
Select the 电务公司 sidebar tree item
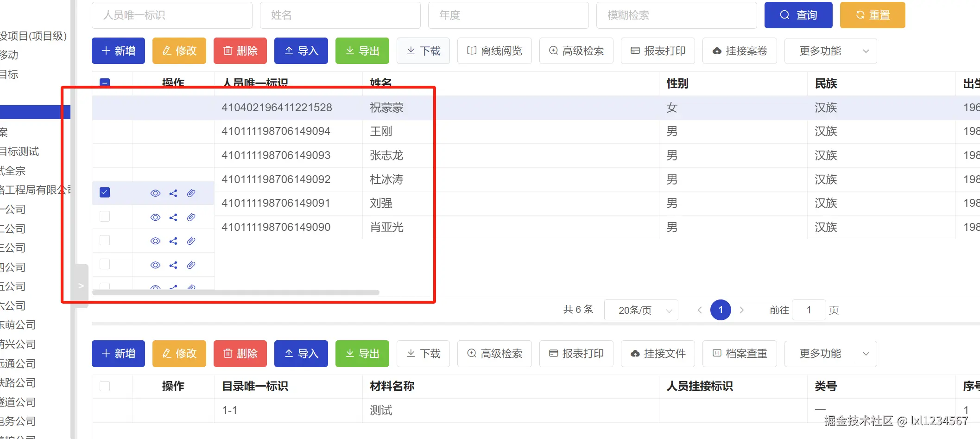[x=18, y=421]
